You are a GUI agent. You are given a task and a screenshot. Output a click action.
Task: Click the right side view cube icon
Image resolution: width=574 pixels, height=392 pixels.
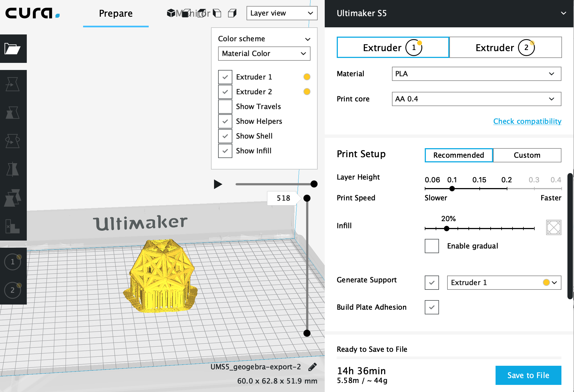click(232, 13)
